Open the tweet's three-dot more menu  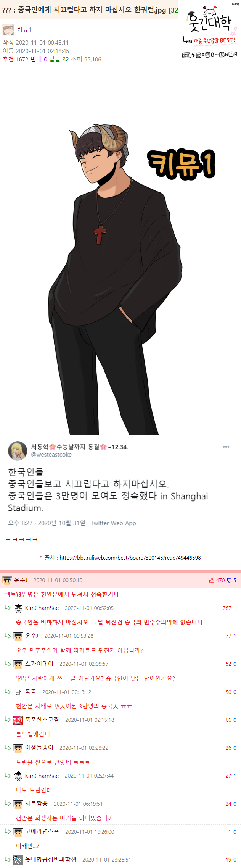point(226,447)
